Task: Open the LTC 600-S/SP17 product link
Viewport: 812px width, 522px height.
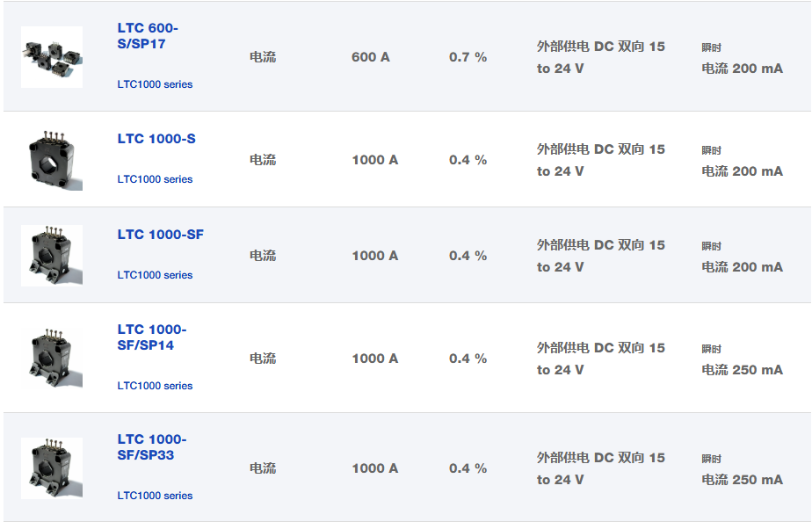Action: click(x=148, y=35)
